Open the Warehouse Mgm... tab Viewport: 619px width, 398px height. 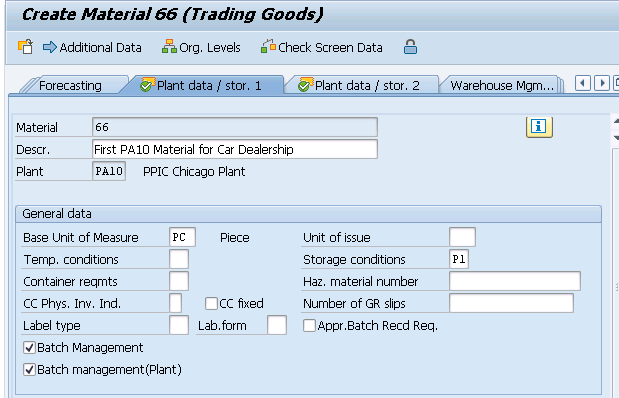coord(502,85)
